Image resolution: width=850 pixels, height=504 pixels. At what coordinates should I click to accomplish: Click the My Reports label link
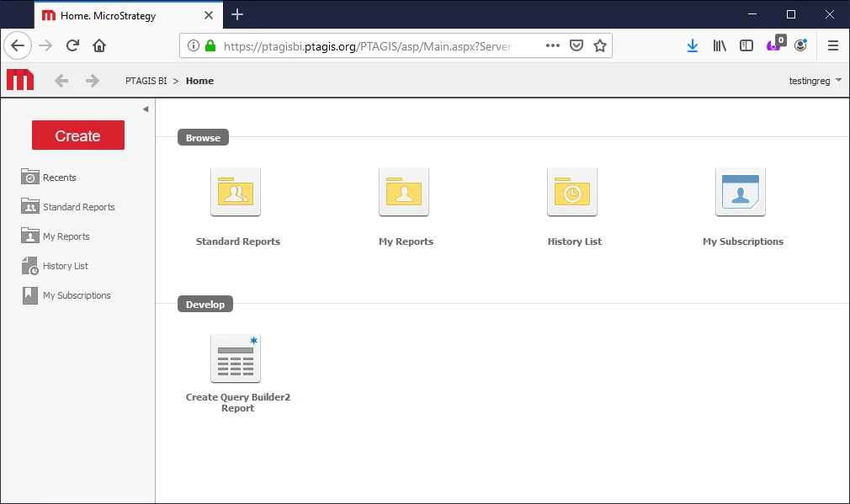coord(406,241)
